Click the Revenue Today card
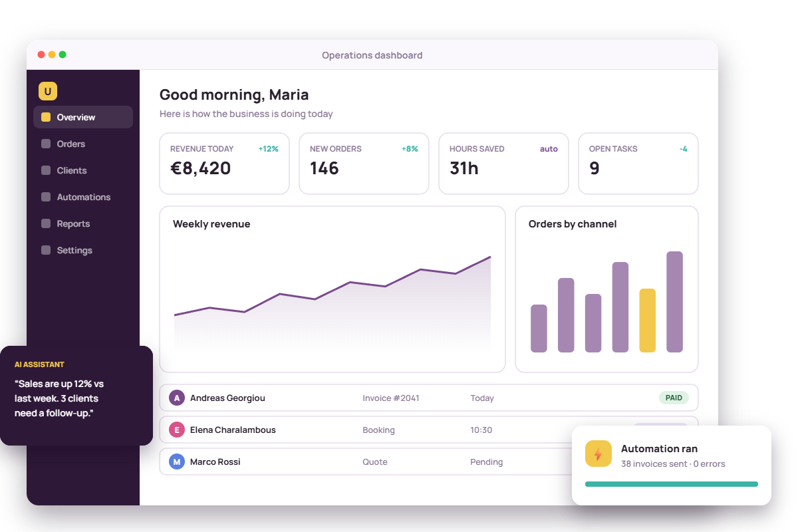 pyautogui.click(x=224, y=164)
